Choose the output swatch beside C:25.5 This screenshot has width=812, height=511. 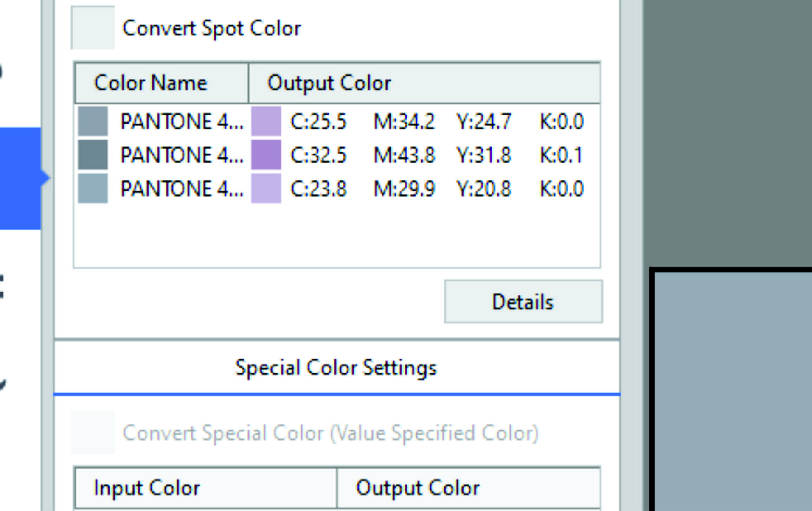pyautogui.click(x=266, y=121)
